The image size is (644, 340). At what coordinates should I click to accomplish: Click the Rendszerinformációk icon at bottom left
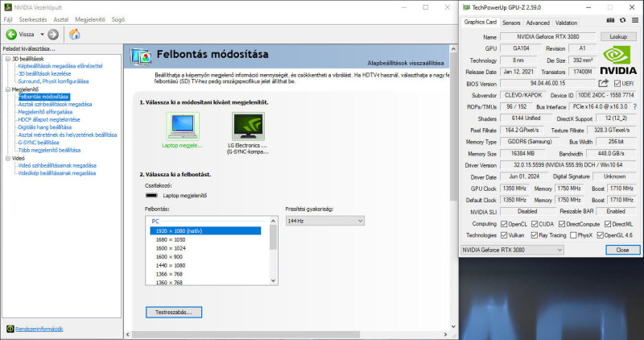(10, 329)
